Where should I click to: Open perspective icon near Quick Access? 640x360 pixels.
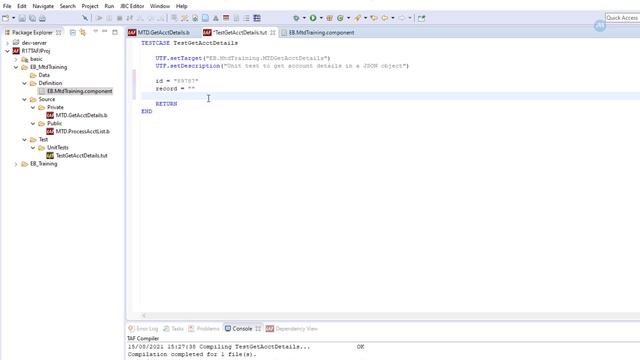point(421,18)
